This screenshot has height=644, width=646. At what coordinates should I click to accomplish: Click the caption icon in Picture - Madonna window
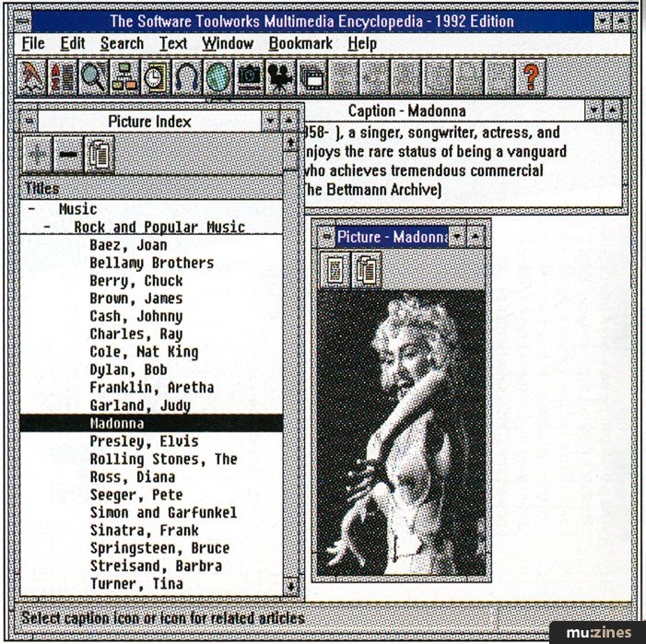click(335, 270)
